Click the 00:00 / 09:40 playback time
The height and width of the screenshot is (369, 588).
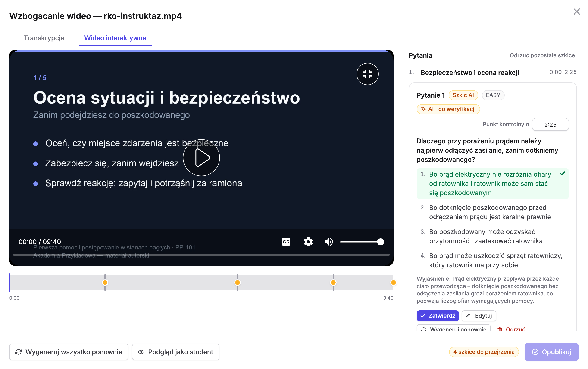click(40, 242)
